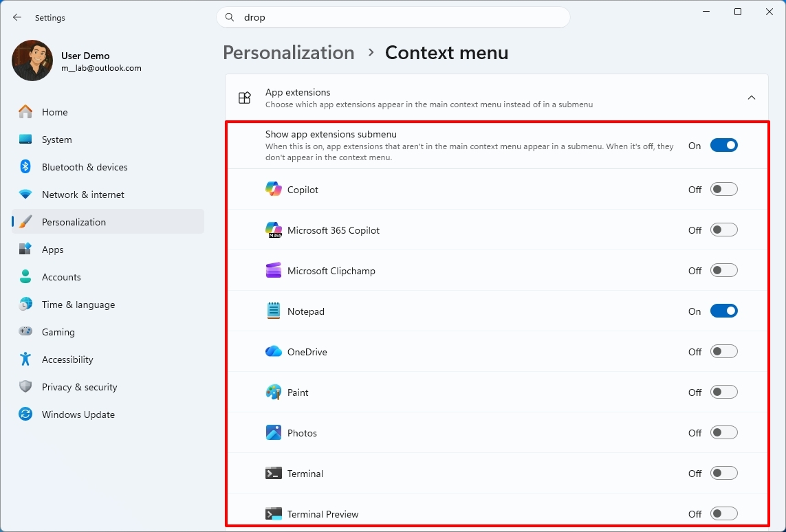Screen dimensions: 786x532
Task: Click the 'Terminal Preview' row label
Action: pyautogui.click(x=323, y=514)
